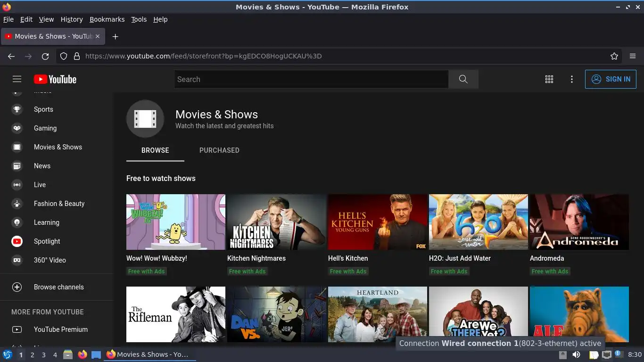Open Sports in the sidebar
Viewport: 644px width, 362px height.
tap(57, 109)
